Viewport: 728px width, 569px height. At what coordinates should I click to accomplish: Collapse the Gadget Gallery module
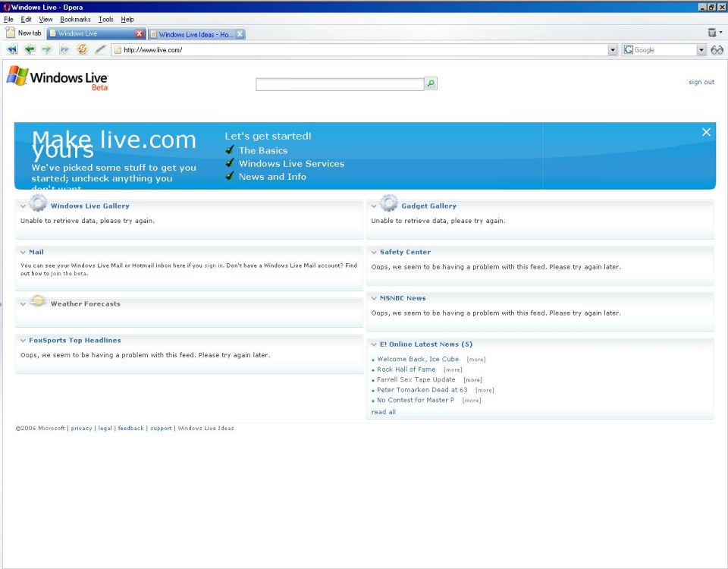click(374, 206)
